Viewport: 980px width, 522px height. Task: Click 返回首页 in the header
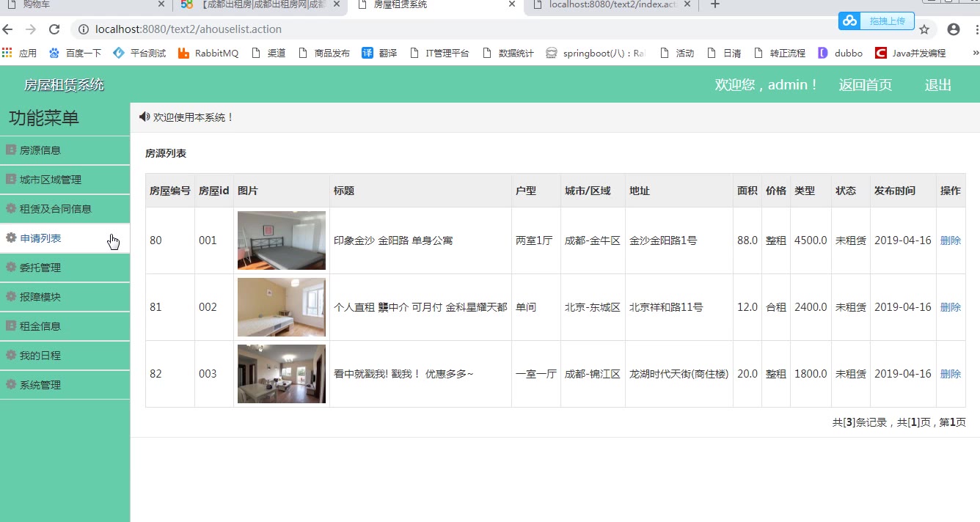coord(865,85)
